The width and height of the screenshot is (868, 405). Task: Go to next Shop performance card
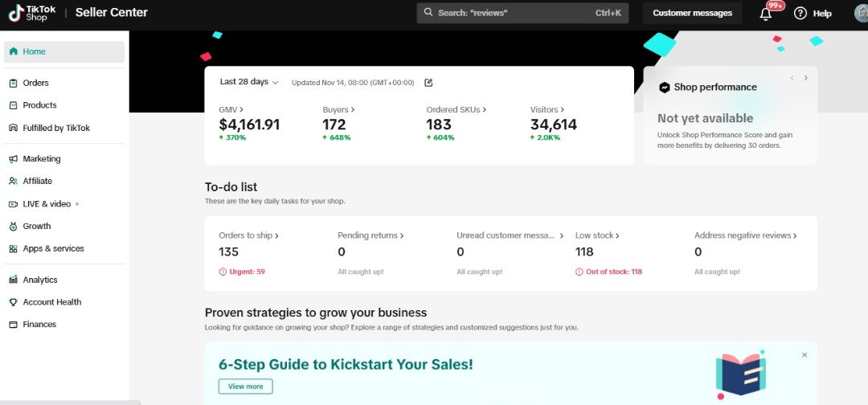pos(806,78)
